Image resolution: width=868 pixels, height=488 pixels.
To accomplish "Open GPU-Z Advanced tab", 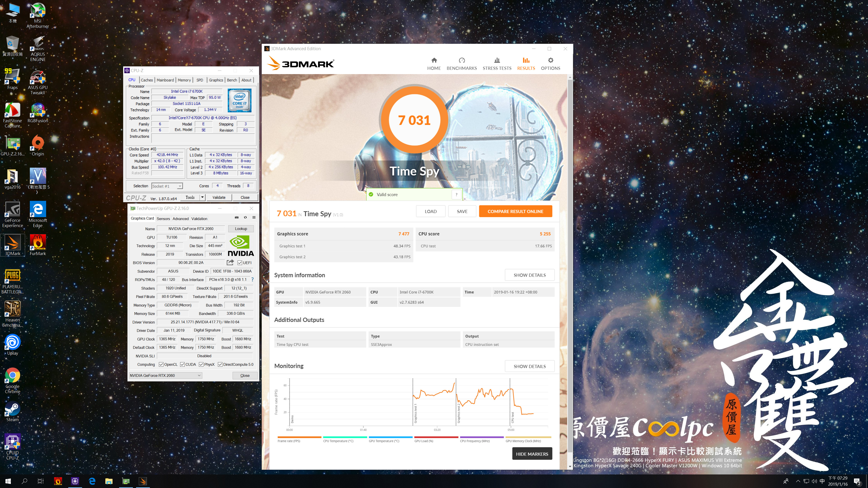I will (x=181, y=218).
